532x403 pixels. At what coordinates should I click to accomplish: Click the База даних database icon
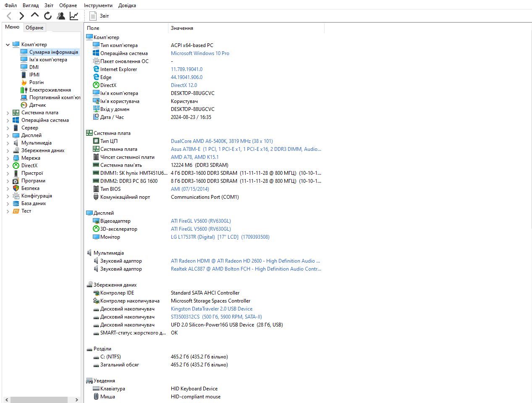pyautogui.click(x=16, y=203)
